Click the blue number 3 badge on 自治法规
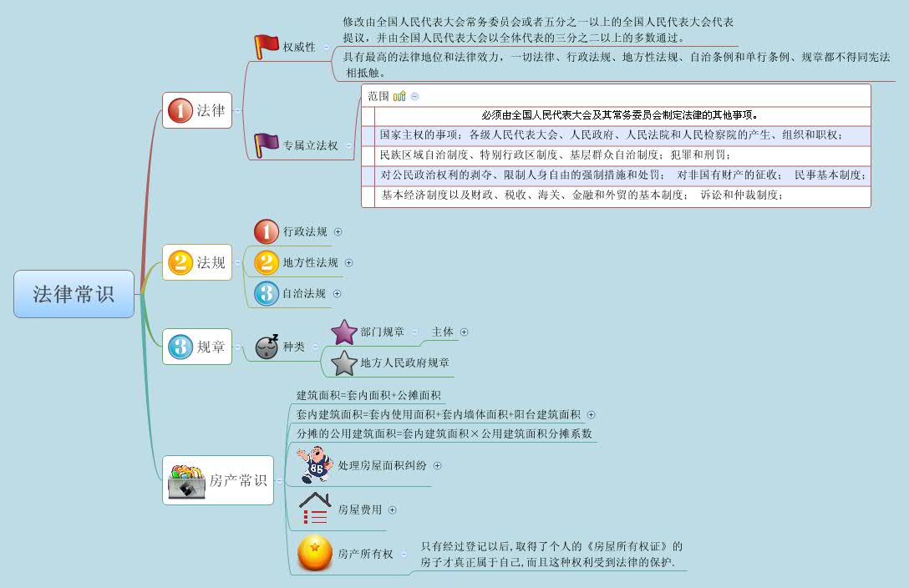This screenshot has height=588, width=909. coord(266,293)
